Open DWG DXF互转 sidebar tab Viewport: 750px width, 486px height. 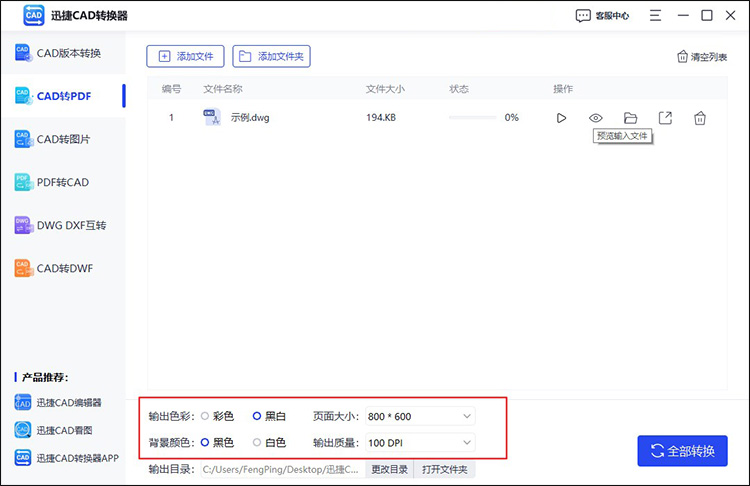point(63,225)
